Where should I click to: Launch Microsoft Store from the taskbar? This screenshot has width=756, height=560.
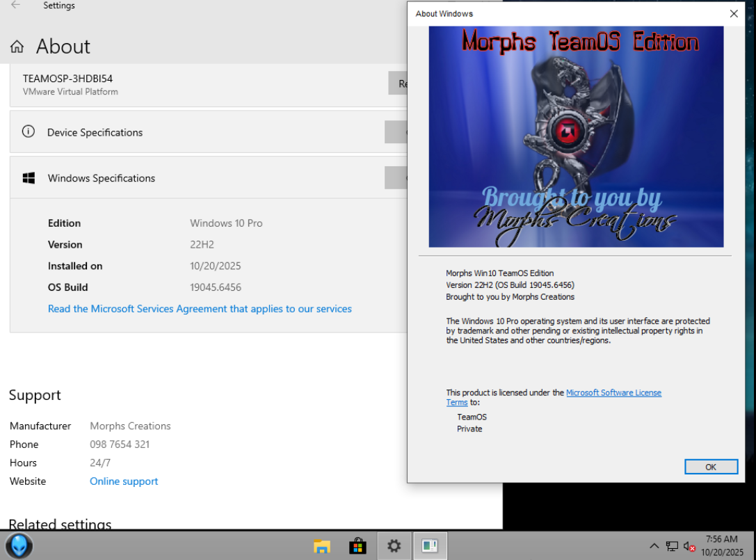click(x=357, y=546)
